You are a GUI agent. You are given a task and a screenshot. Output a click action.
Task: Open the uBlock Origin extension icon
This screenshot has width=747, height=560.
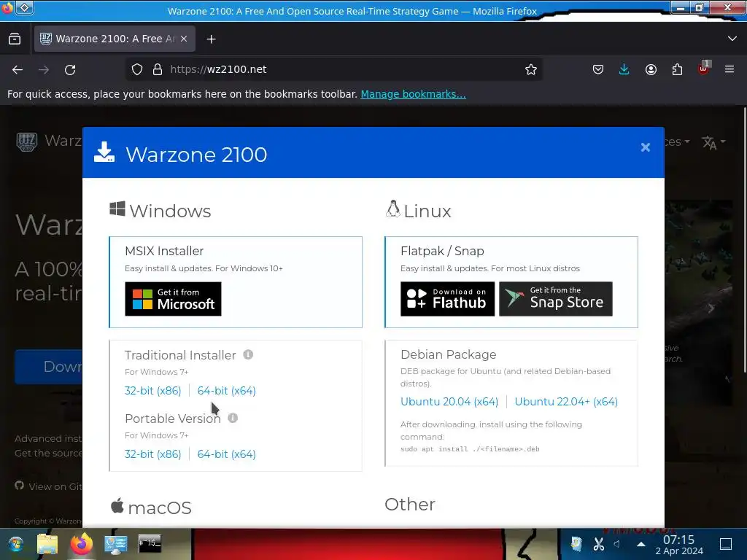(704, 69)
